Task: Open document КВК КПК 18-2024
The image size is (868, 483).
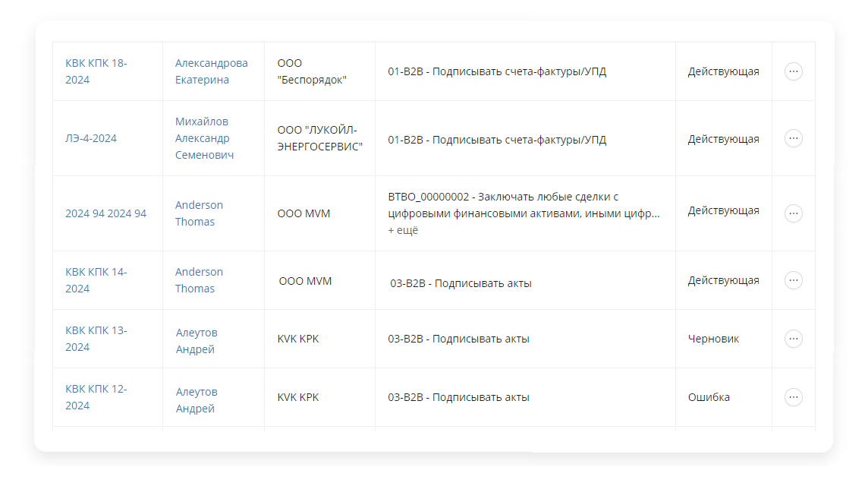Action: pos(96,71)
